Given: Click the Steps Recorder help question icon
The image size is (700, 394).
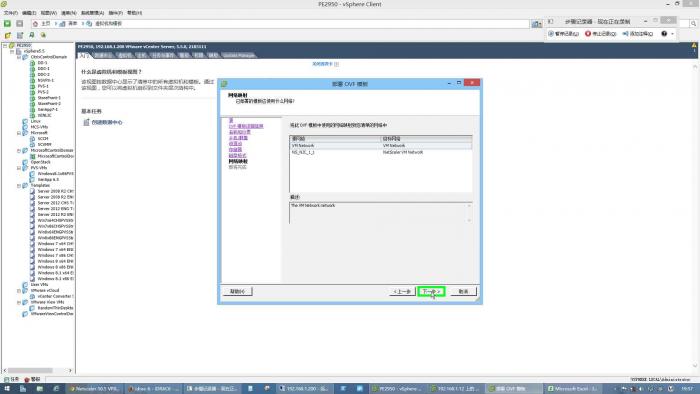Looking at the screenshot, I should (x=664, y=33).
